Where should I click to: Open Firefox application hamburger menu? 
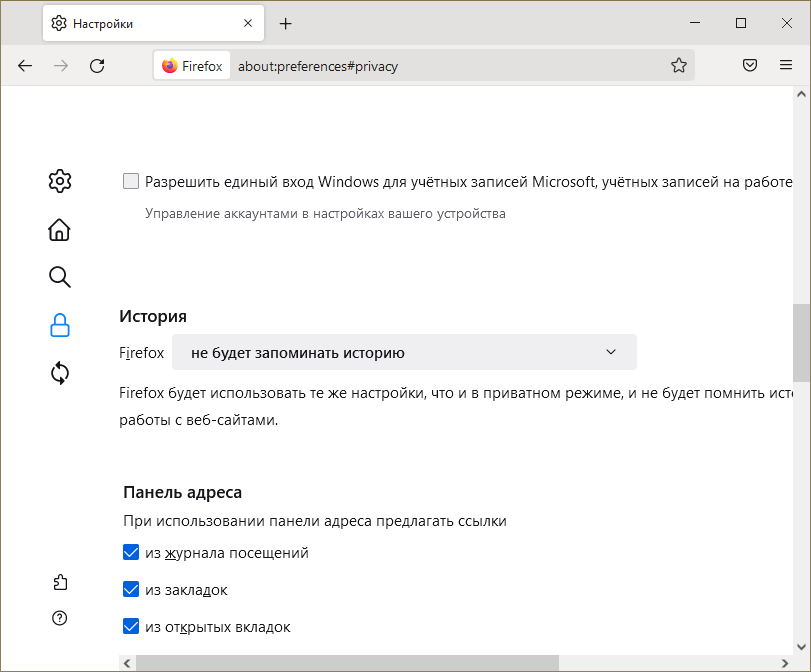[786, 66]
